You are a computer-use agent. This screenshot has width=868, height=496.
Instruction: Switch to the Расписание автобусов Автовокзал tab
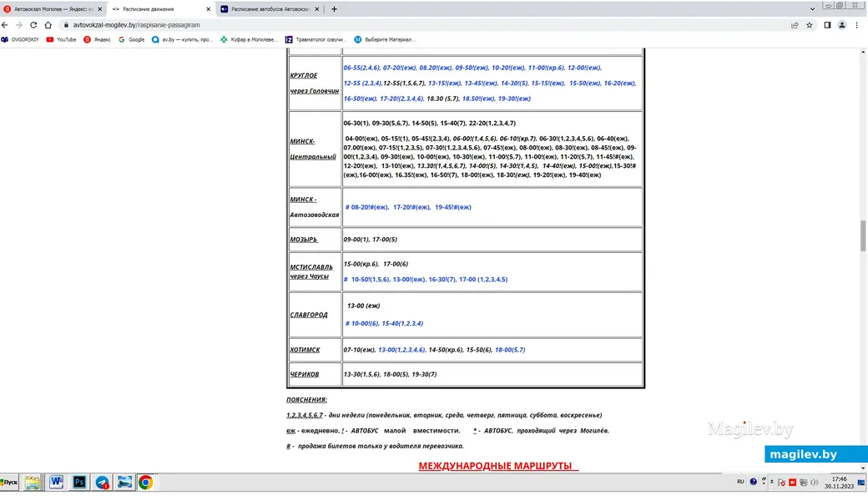point(267,9)
